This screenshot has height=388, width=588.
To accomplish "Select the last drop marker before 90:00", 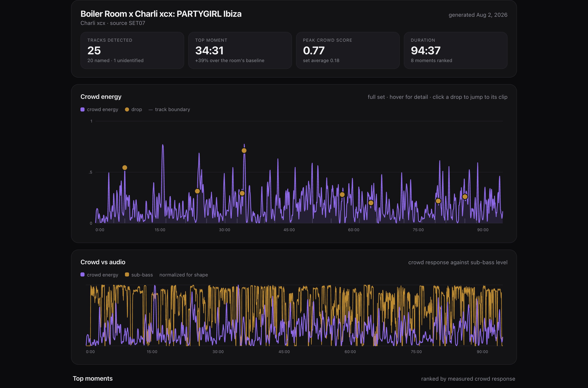I will click(465, 196).
